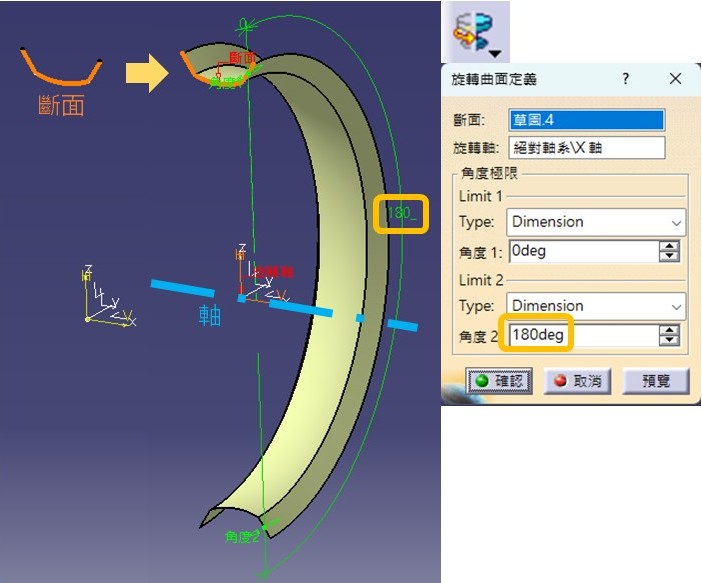Viewport: 702px width, 583px height.
Task: Click the yellow XYZ axis compass
Action: click(103, 302)
